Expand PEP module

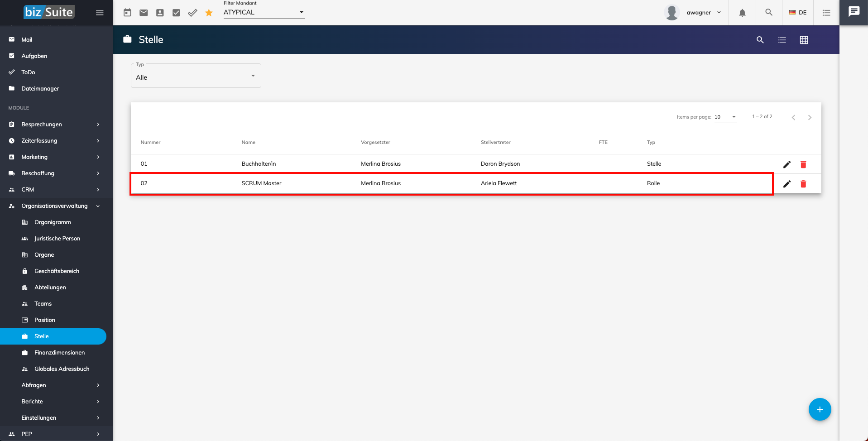click(x=56, y=434)
